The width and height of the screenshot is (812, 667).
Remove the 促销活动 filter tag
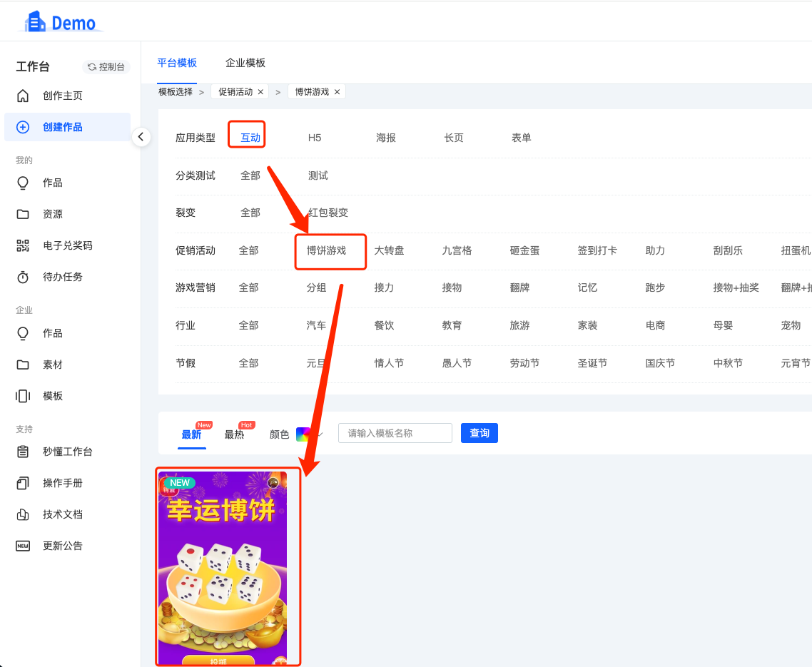(x=260, y=92)
